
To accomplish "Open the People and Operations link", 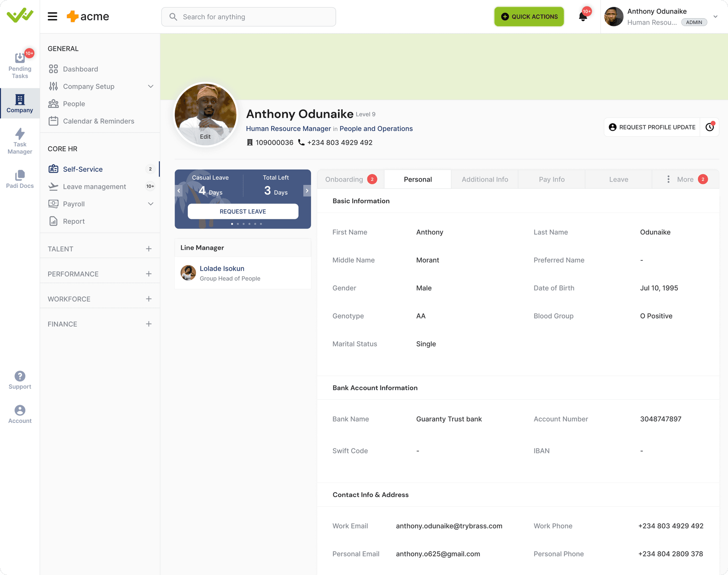I will coord(376,128).
